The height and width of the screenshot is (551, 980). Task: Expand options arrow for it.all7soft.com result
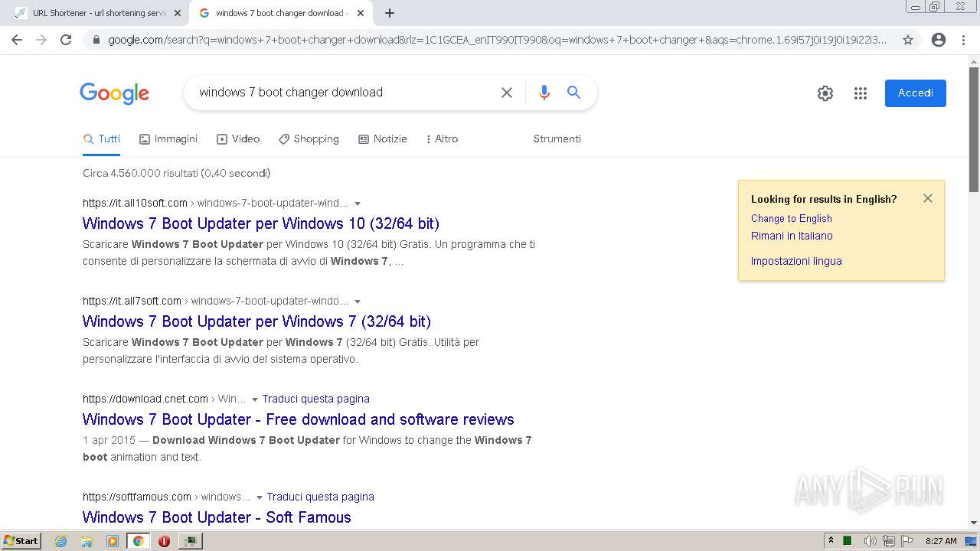(358, 302)
